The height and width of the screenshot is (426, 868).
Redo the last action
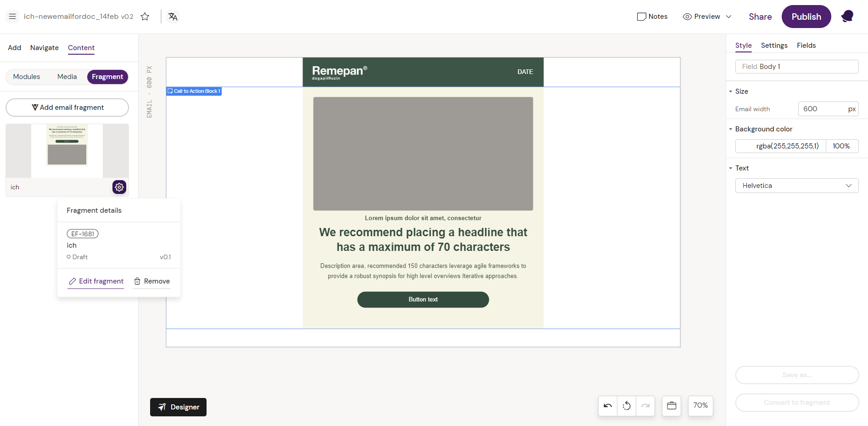tap(645, 406)
